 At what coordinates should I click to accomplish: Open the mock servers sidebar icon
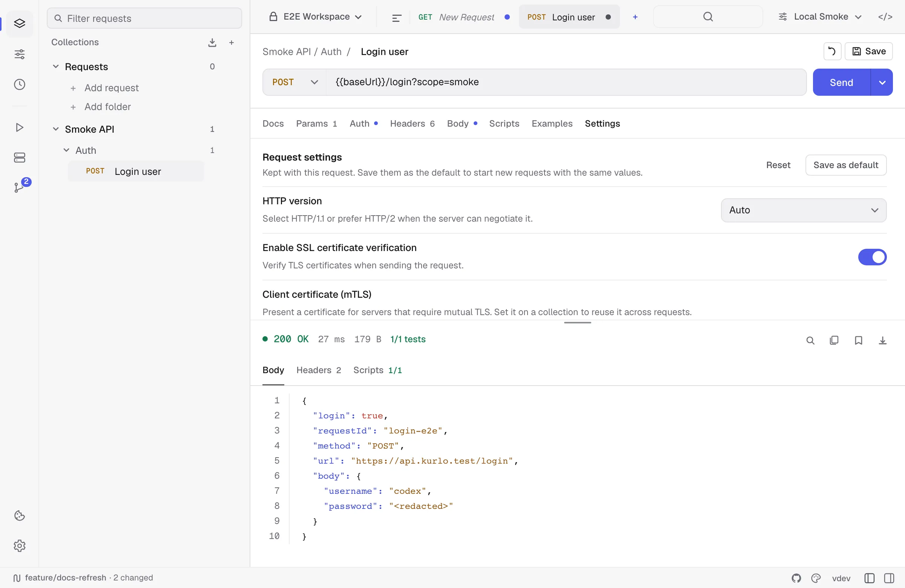[19, 157]
